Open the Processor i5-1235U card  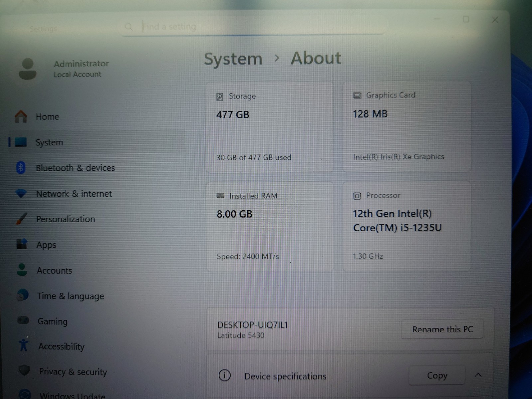point(407,226)
